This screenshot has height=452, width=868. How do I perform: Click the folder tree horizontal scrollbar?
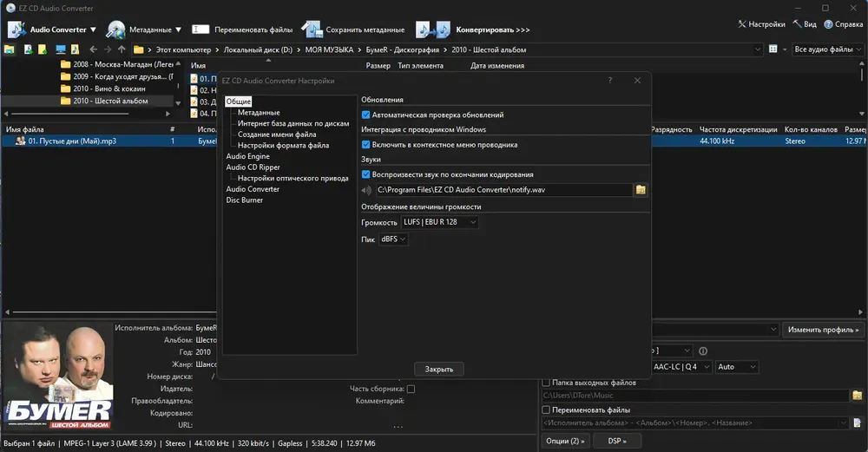pos(69,114)
